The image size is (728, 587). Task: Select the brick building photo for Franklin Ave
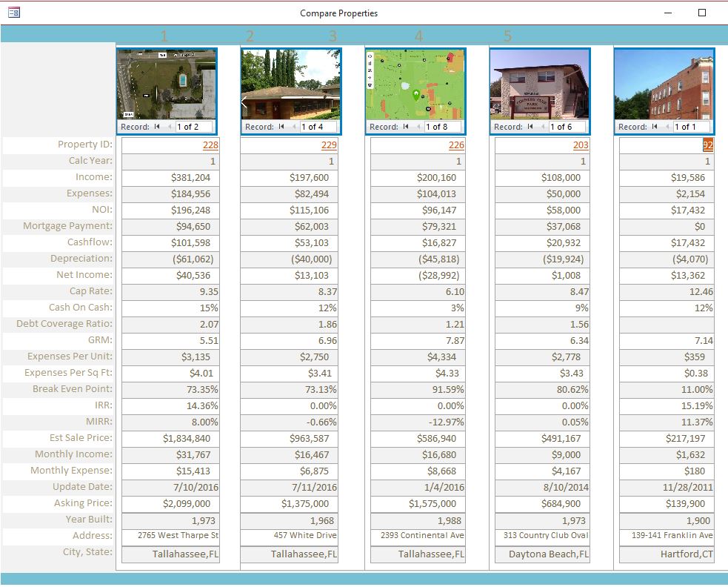[664, 84]
